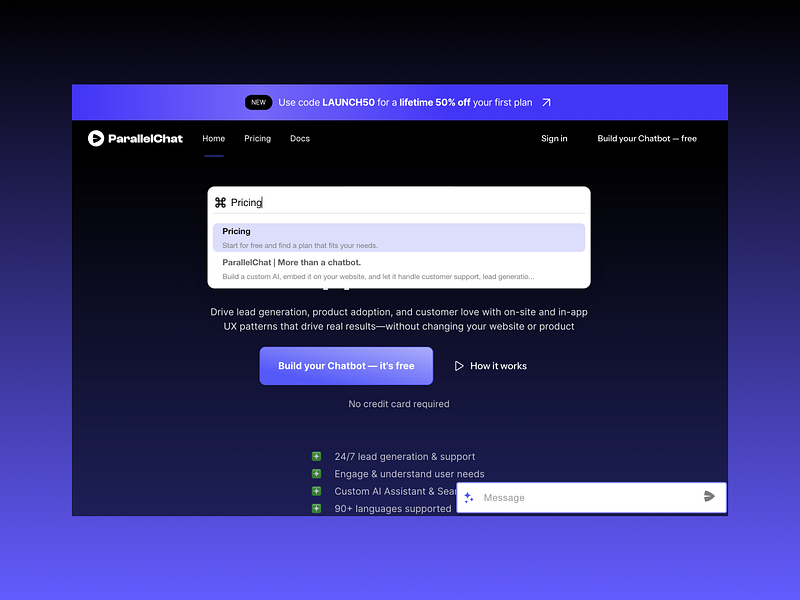Focus the Message chat input field

coord(591,497)
